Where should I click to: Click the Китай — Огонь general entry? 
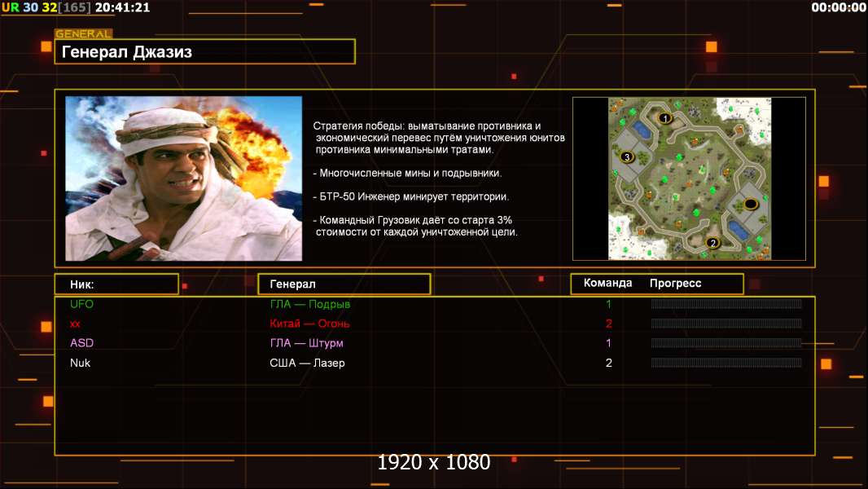(x=309, y=324)
